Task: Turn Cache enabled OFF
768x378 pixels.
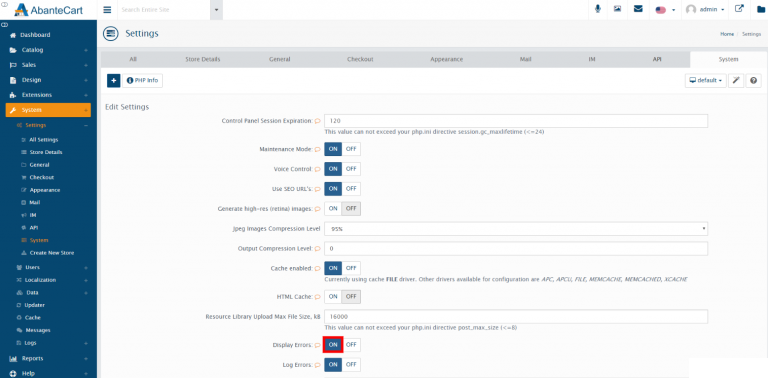Action: click(351, 268)
